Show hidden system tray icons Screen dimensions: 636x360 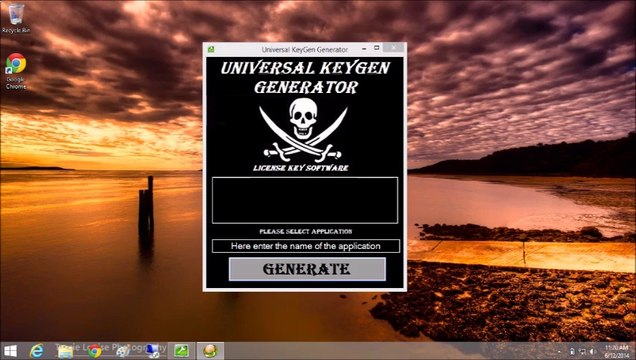[559, 352]
